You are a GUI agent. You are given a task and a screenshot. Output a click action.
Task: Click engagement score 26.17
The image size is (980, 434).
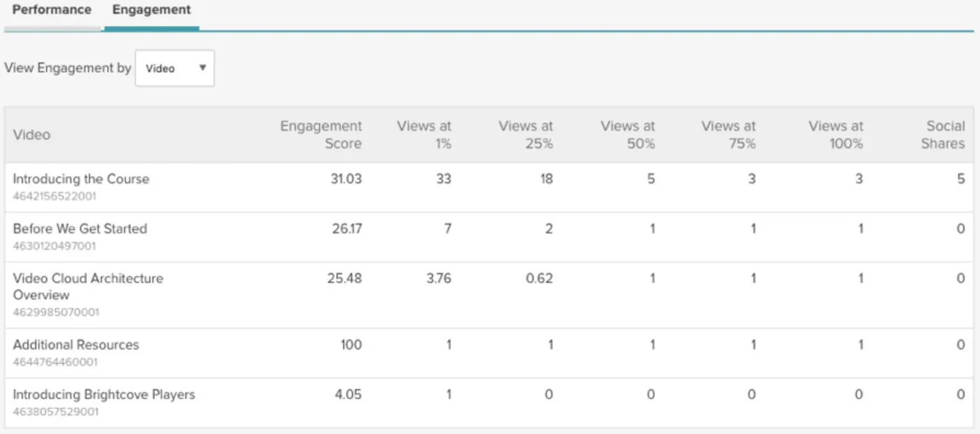(346, 228)
